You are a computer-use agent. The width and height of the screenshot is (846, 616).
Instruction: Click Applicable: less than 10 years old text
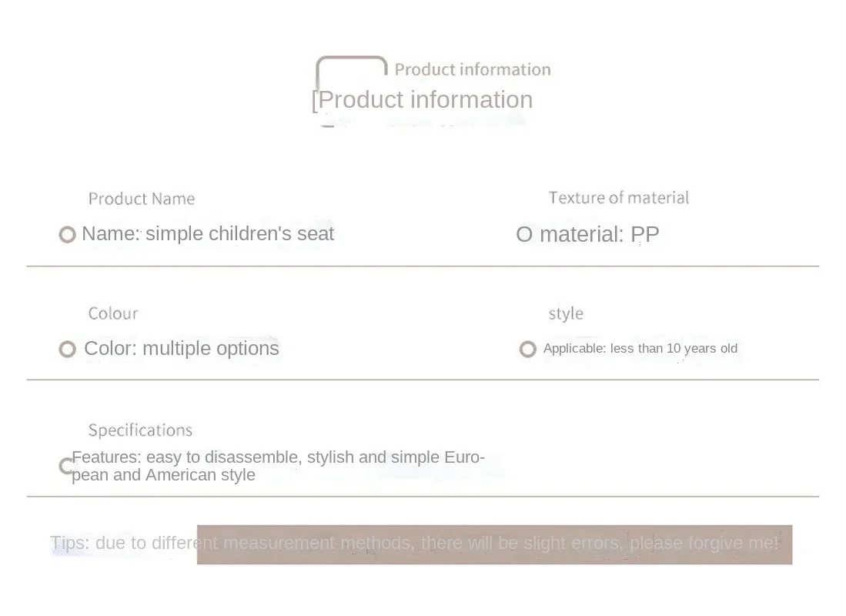640,349
